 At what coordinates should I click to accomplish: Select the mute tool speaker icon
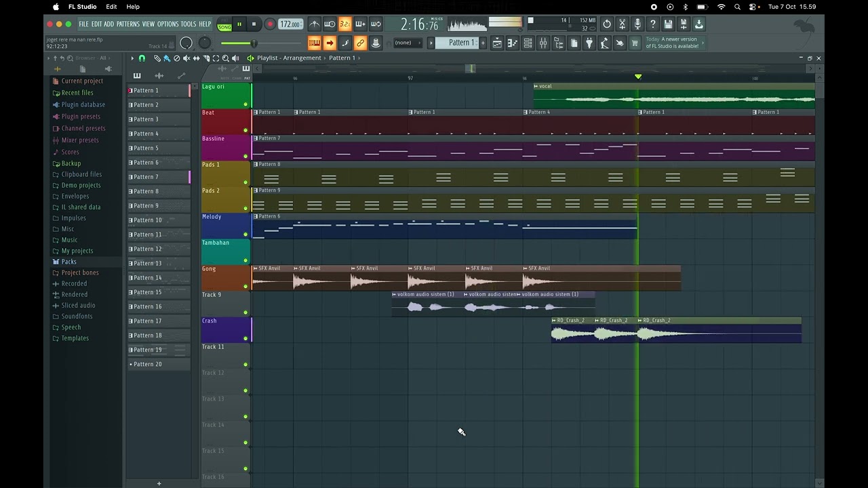[186, 58]
